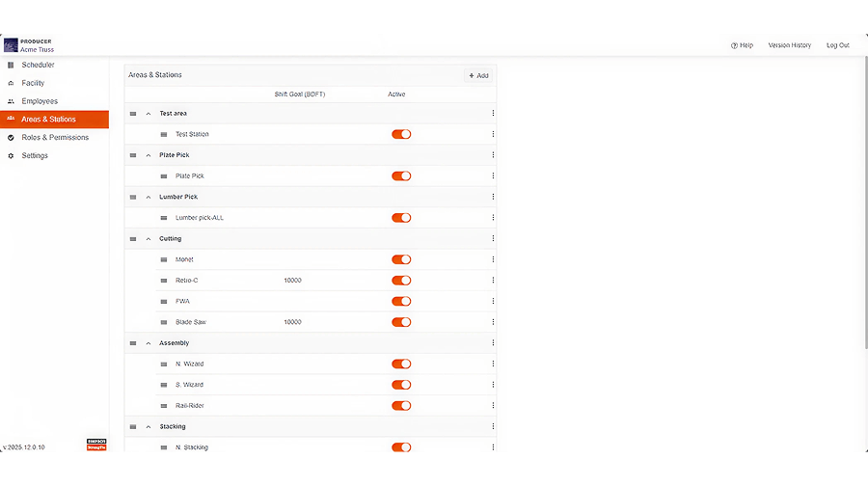Open Roles & Permissions

pos(54,137)
